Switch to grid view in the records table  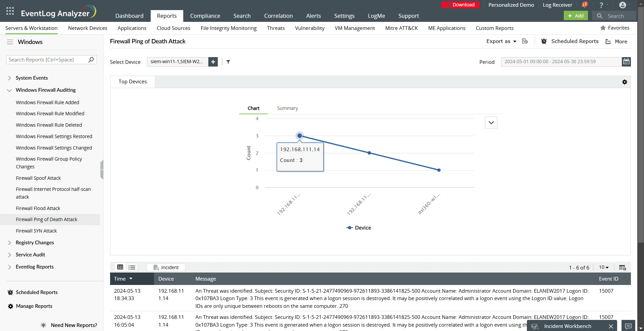[120, 267]
